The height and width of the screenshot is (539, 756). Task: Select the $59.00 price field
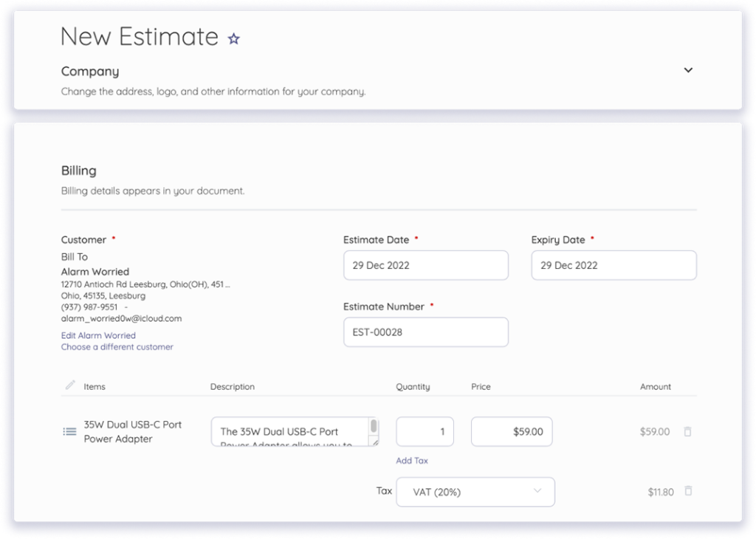coord(512,431)
